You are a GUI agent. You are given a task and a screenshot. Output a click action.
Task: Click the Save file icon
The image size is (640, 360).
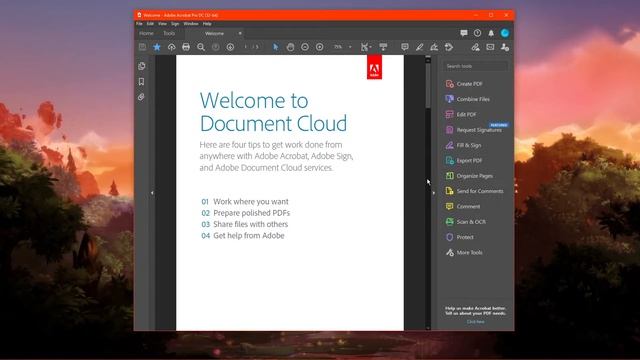pyautogui.click(x=142, y=47)
